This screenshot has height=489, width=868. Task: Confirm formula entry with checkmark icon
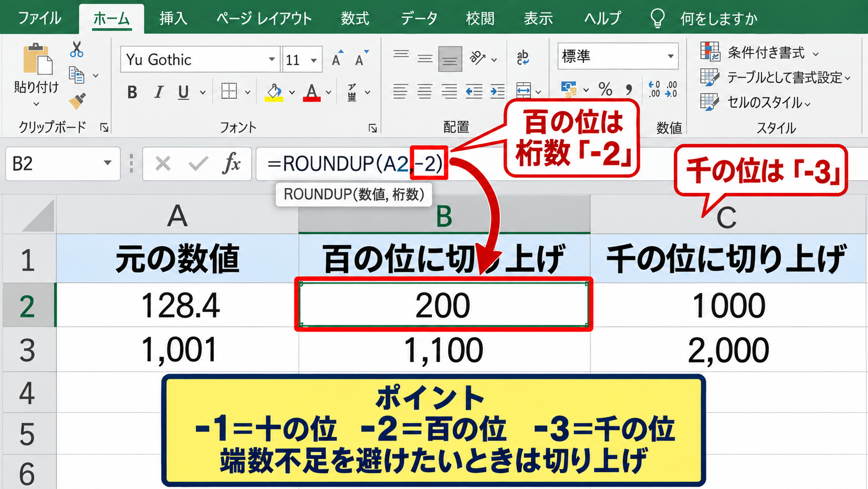[x=198, y=164]
